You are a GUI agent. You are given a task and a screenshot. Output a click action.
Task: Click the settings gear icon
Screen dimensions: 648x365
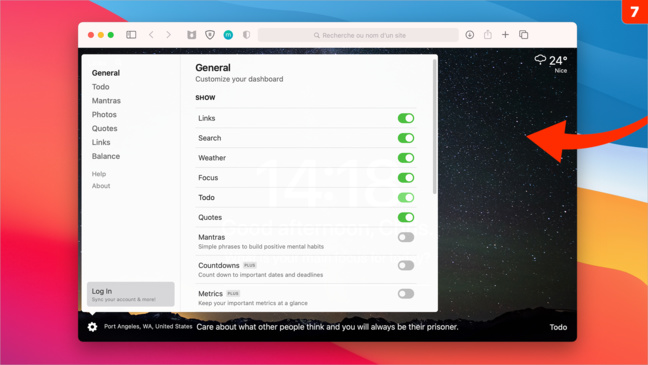coord(92,327)
